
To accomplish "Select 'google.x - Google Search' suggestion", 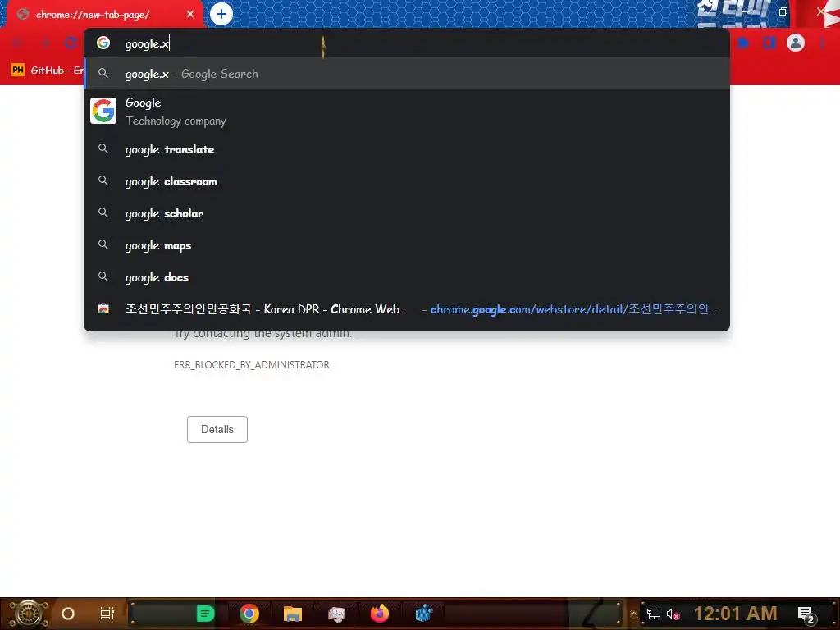I will point(407,74).
